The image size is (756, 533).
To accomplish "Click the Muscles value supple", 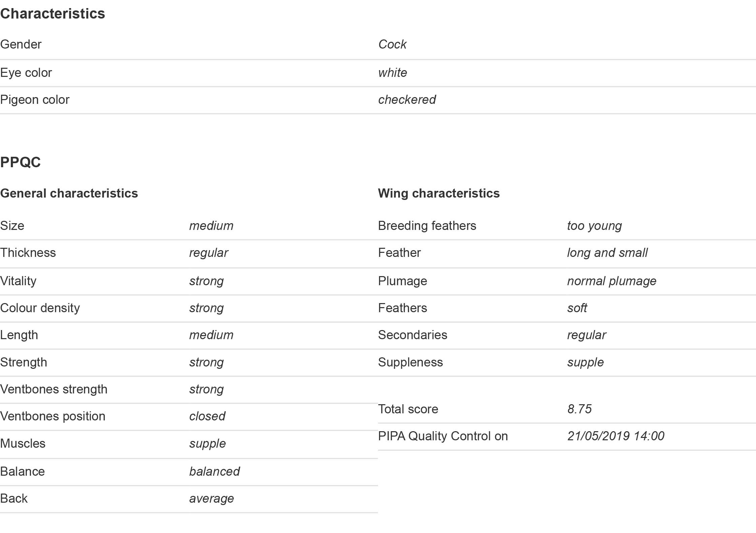I will pos(208,444).
